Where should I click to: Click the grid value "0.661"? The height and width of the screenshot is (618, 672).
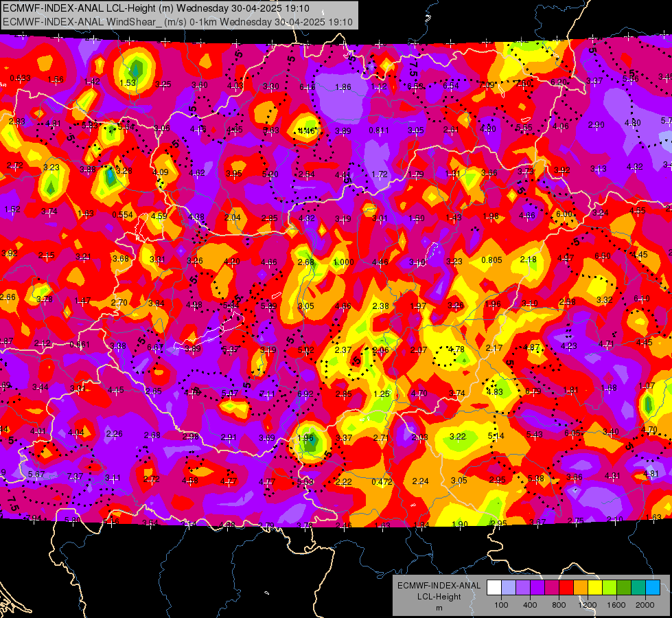pos(80,345)
